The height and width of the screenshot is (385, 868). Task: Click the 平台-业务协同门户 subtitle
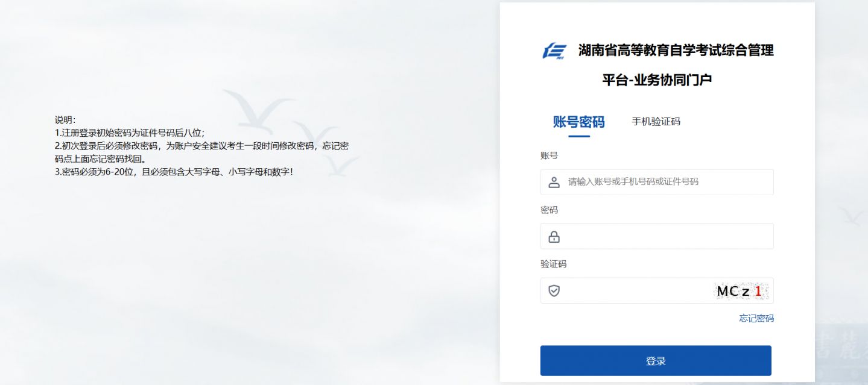coord(657,80)
